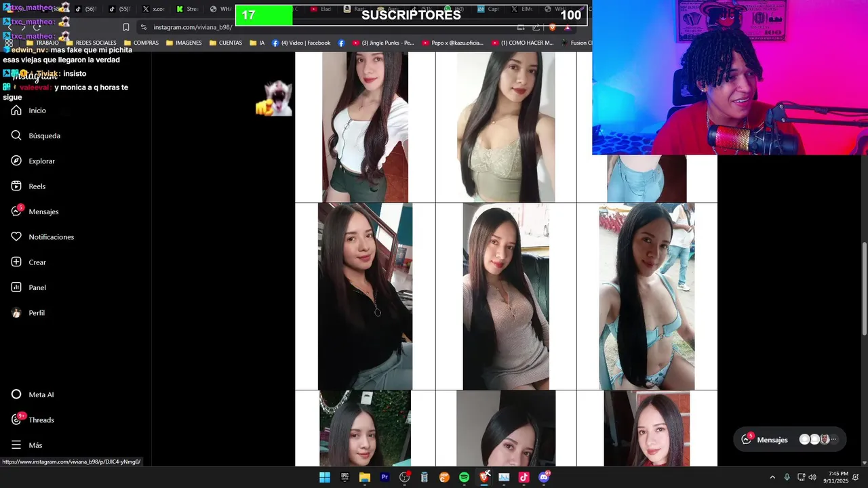Open the TRABAJO bookmarks folder
868x488 pixels.
coord(42,43)
